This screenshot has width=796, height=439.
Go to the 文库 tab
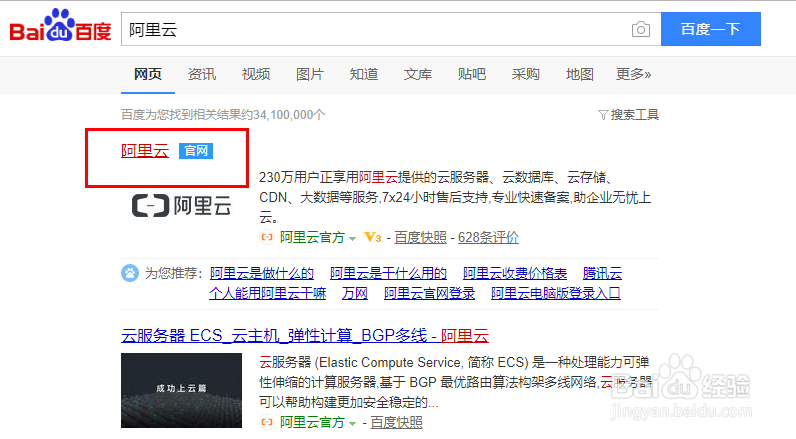[x=418, y=74]
